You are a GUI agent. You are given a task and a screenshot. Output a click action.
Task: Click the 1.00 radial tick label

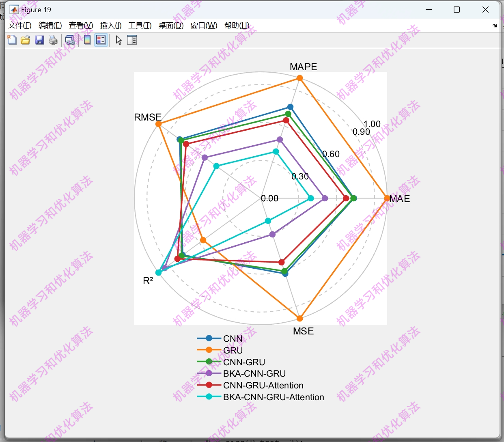pos(372,124)
